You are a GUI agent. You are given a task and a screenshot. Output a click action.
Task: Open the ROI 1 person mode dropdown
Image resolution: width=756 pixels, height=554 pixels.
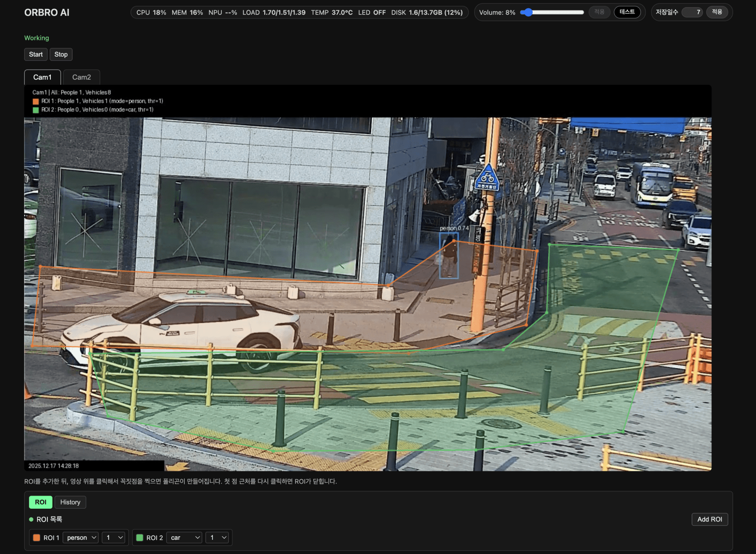click(81, 538)
